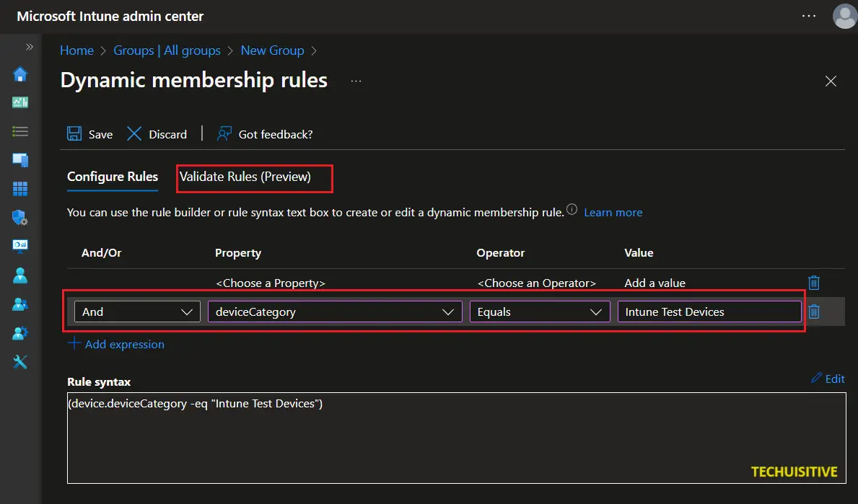Add a new expression to the rule
The image size is (858, 504).
coord(116,344)
